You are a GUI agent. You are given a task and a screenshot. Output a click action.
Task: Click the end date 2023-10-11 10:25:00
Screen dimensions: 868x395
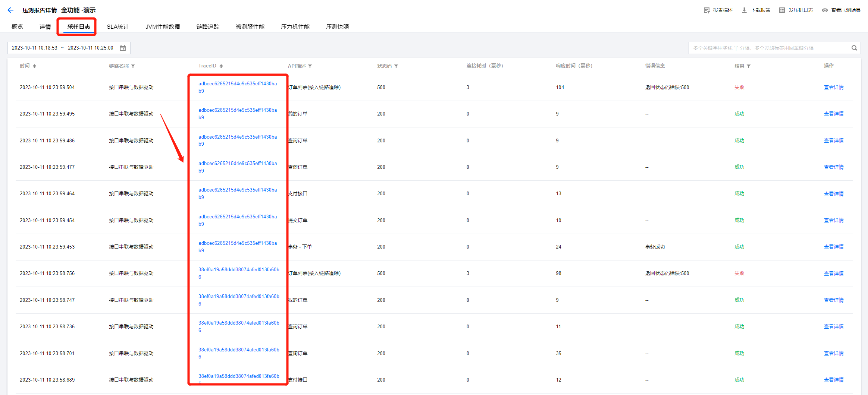pos(91,48)
